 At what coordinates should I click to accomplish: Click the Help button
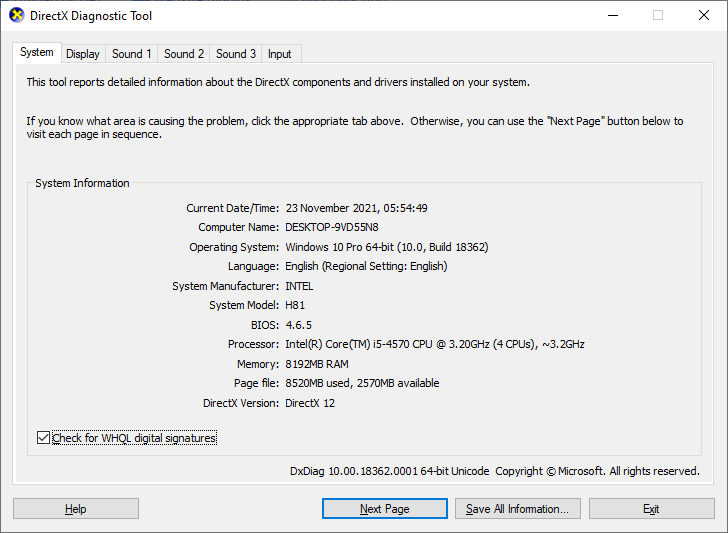pos(76,509)
